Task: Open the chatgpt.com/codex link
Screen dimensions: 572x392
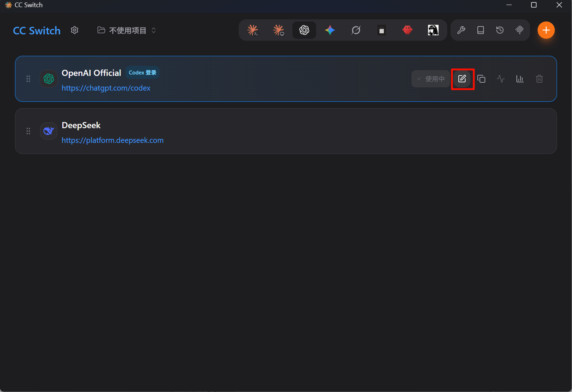Action: pos(106,88)
